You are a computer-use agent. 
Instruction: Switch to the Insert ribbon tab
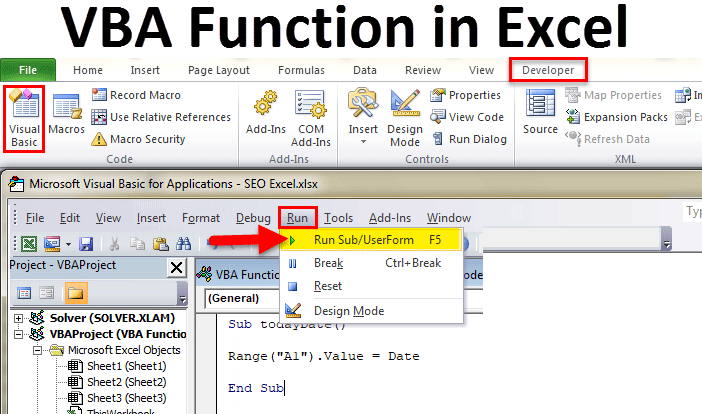point(145,70)
